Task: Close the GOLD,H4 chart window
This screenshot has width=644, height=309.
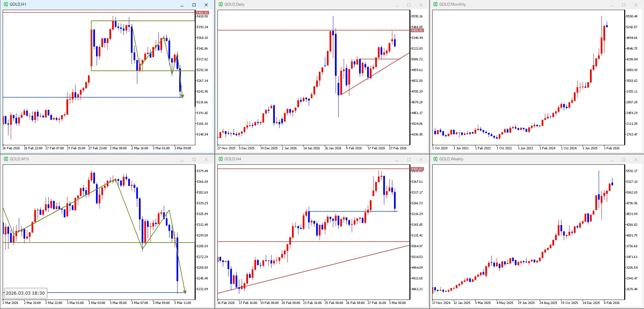Action: click(421, 159)
